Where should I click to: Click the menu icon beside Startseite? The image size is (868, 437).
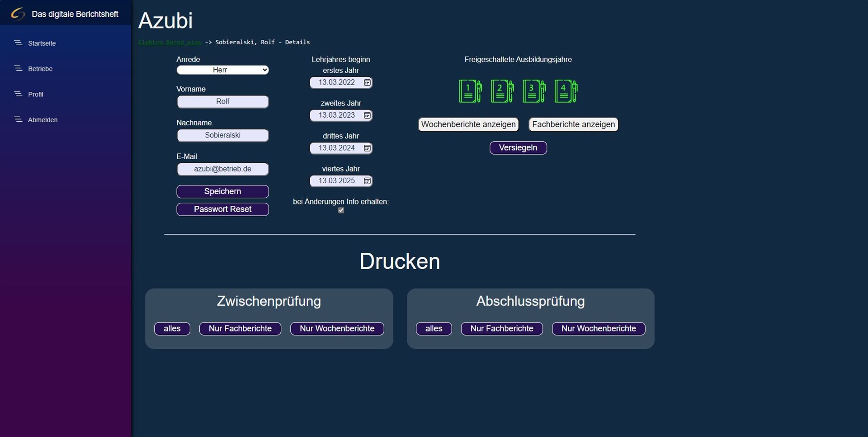coord(18,43)
